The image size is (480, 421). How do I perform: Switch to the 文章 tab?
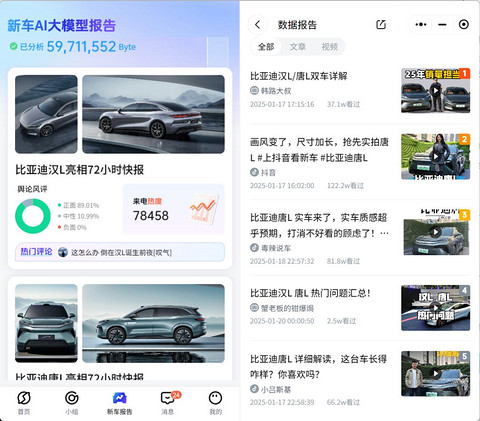coord(297,47)
